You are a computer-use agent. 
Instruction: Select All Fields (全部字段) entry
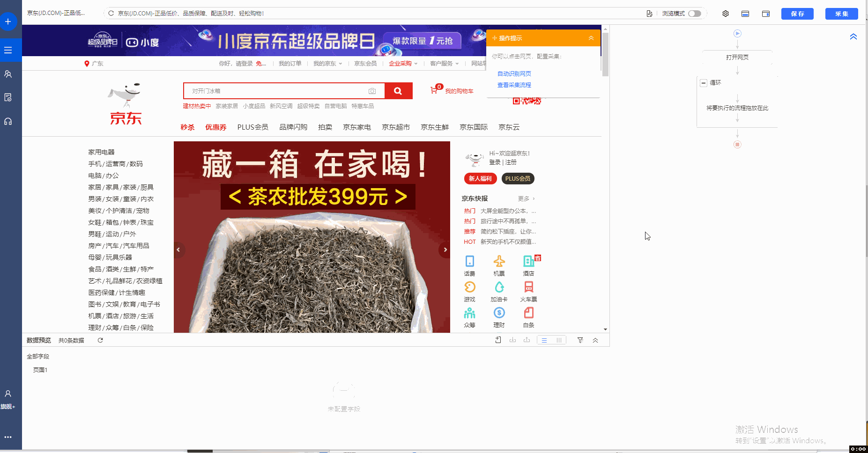38,357
